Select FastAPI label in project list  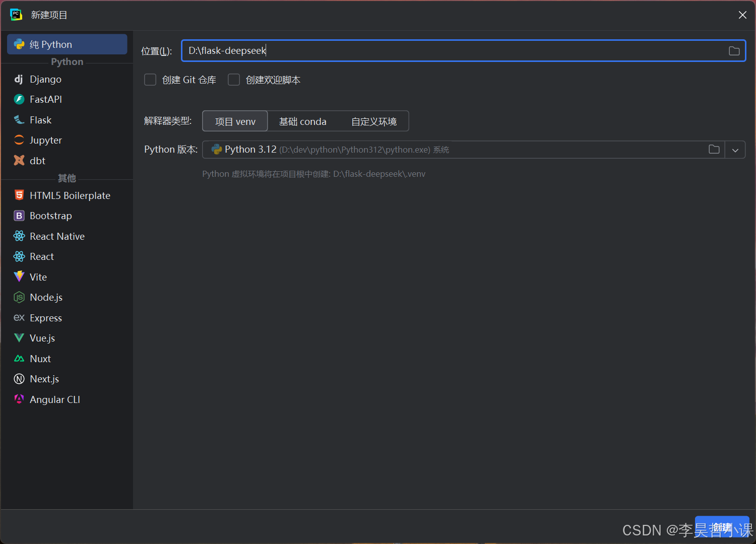46,99
